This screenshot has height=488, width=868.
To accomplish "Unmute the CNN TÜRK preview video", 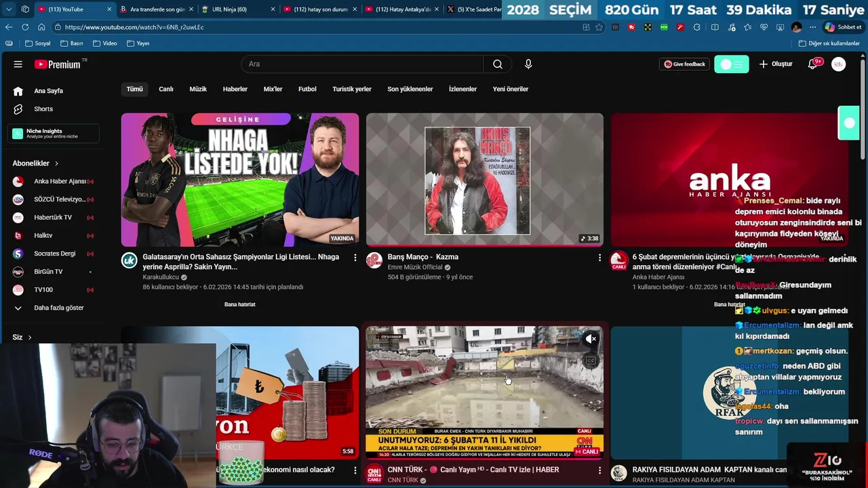I will click(x=591, y=339).
